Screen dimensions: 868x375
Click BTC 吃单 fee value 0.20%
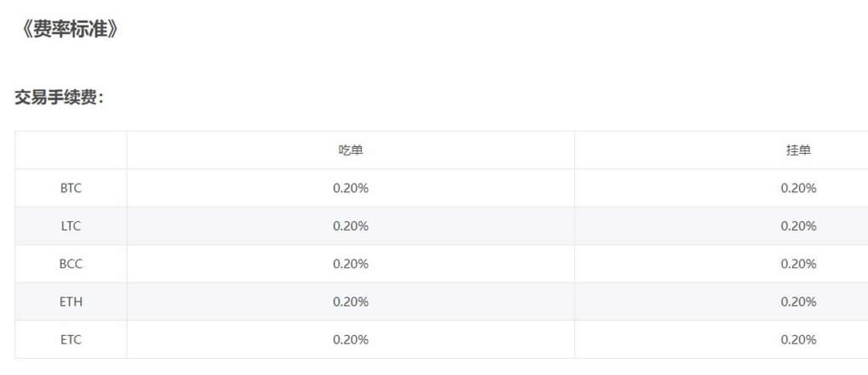point(351,189)
